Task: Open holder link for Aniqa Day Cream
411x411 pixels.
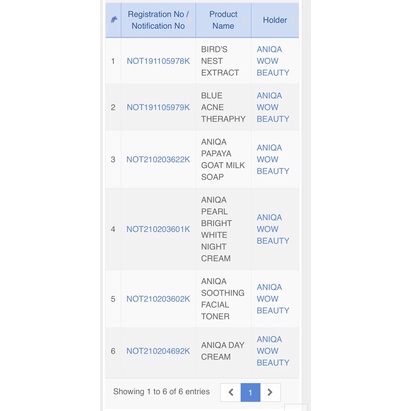Action: pos(273,351)
